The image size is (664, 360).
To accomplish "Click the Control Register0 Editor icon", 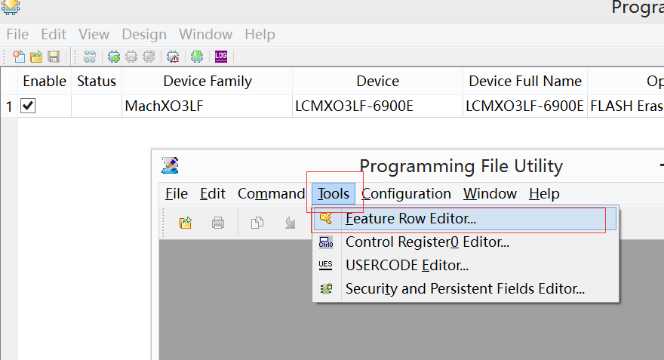I will 326,242.
